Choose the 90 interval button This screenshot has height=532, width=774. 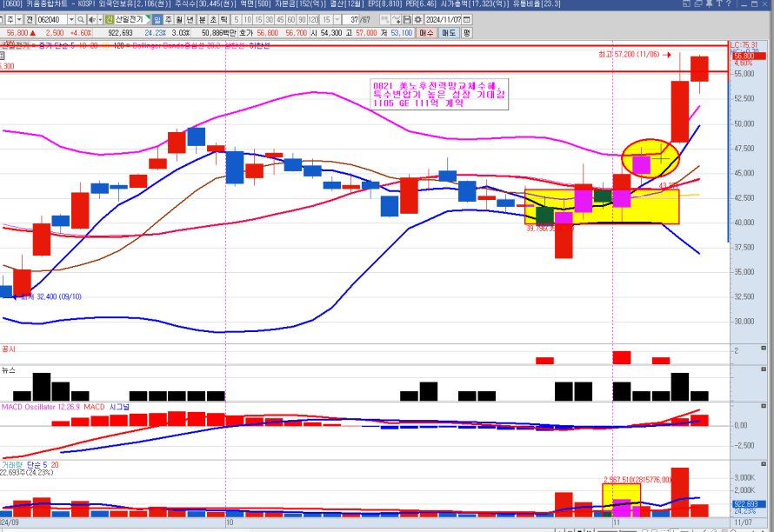point(302,20)
